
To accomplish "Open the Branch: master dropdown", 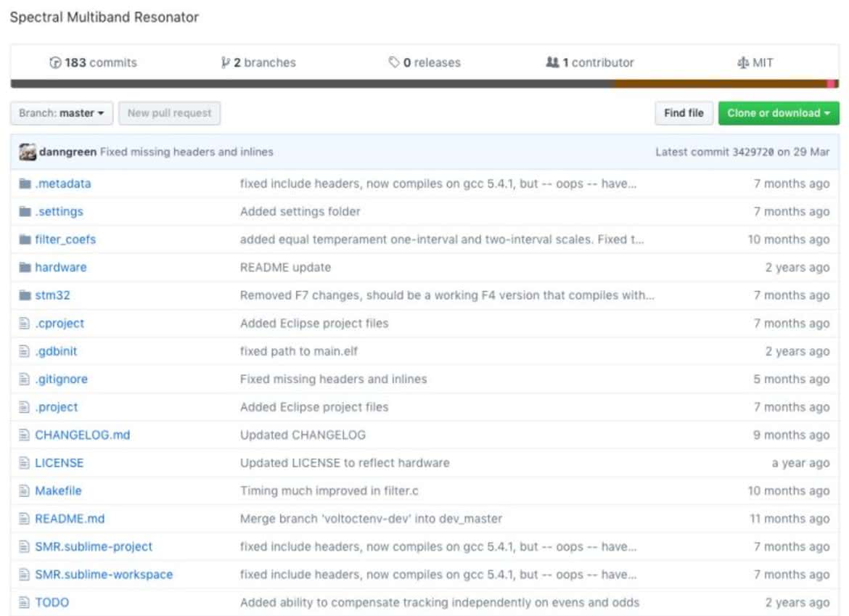I will pyautogui.click(x=62, y=113).
